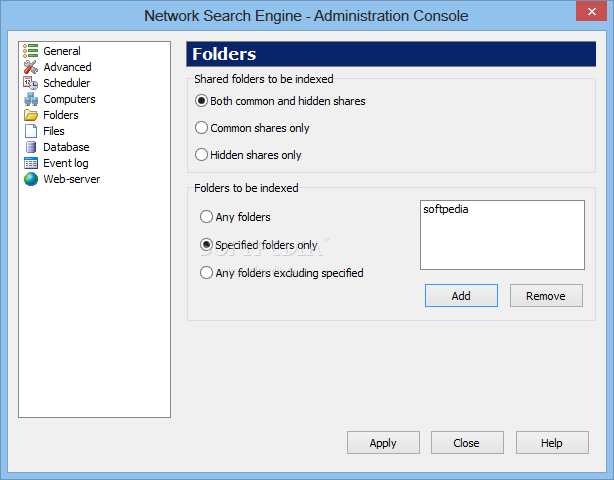Apply the folder settings
Screen dimensions: 614x480
pyautogui.click(x=383, y=443)
